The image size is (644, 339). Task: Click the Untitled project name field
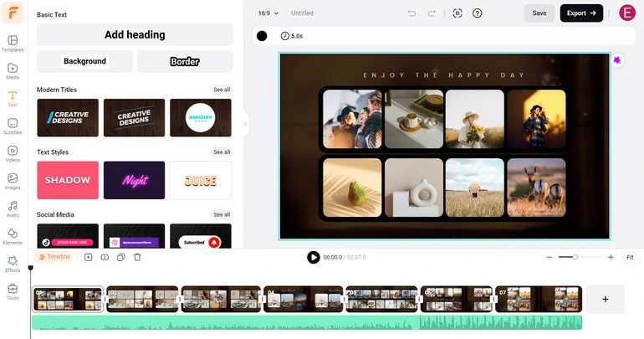[x=302, y=13]
